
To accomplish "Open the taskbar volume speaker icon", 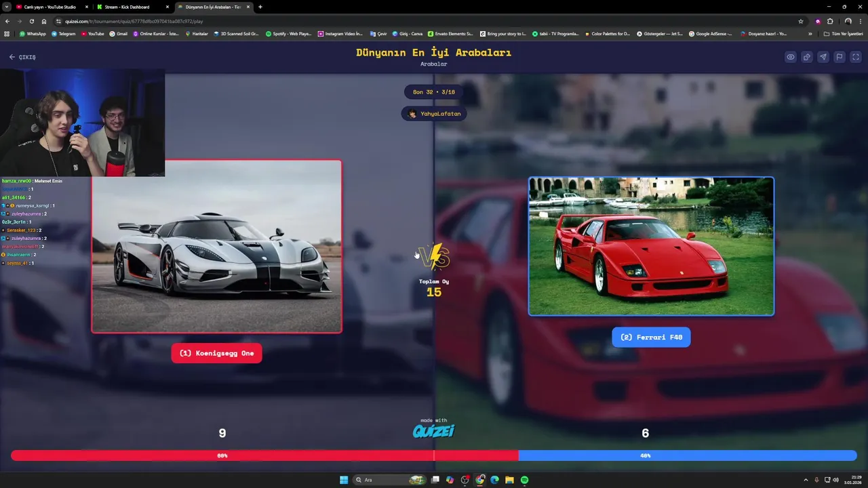I will click(x=835, y=480).
